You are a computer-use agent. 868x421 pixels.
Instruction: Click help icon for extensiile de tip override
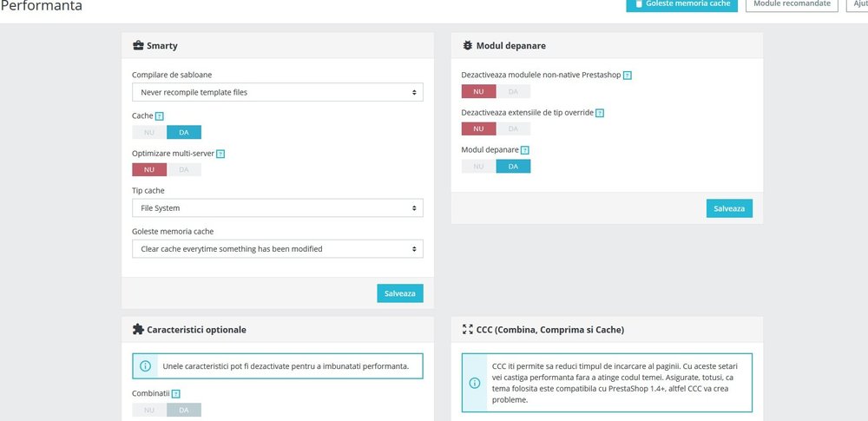tap(600, 113)
